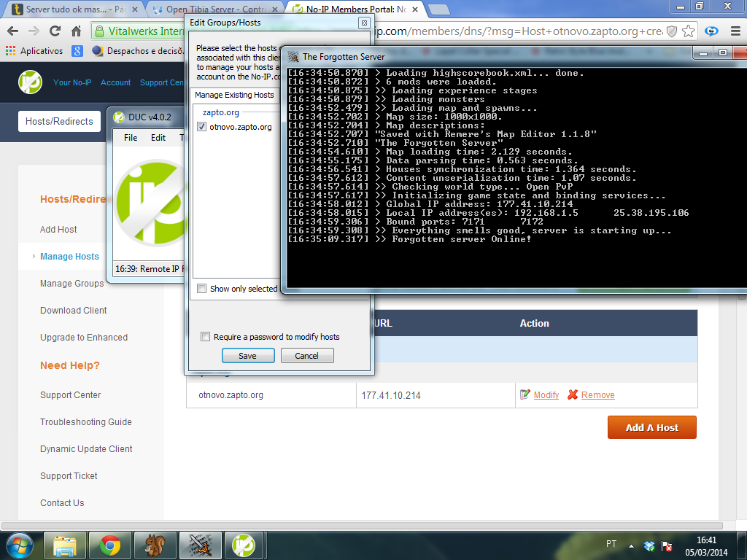The image size is (747, 560).
Task: Select the zapto.org group in host list
Action: point(220,112)
